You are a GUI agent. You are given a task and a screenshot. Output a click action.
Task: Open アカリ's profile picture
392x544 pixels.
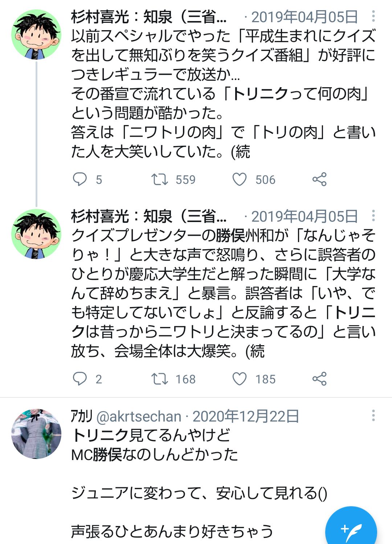pos(36,434)
